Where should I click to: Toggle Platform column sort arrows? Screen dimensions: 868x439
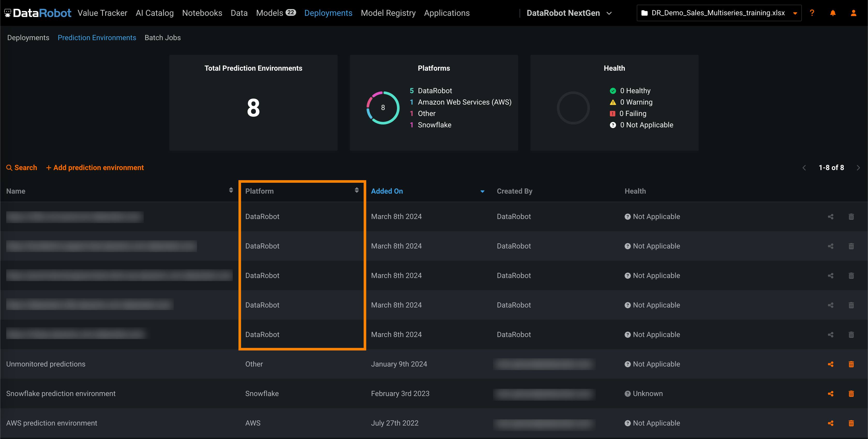[356, 191]
